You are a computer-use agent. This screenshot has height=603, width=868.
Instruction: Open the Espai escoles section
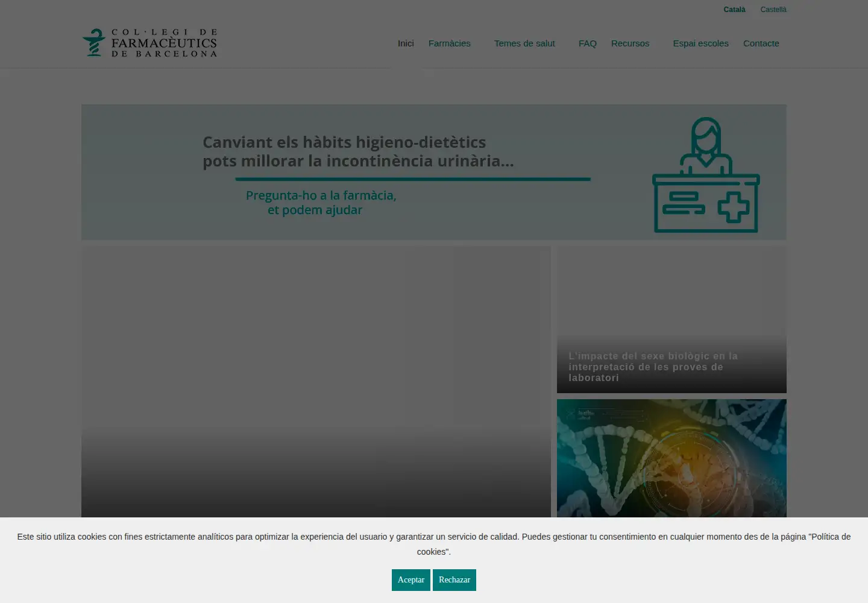pyautogui.click(x=701, y=43)
